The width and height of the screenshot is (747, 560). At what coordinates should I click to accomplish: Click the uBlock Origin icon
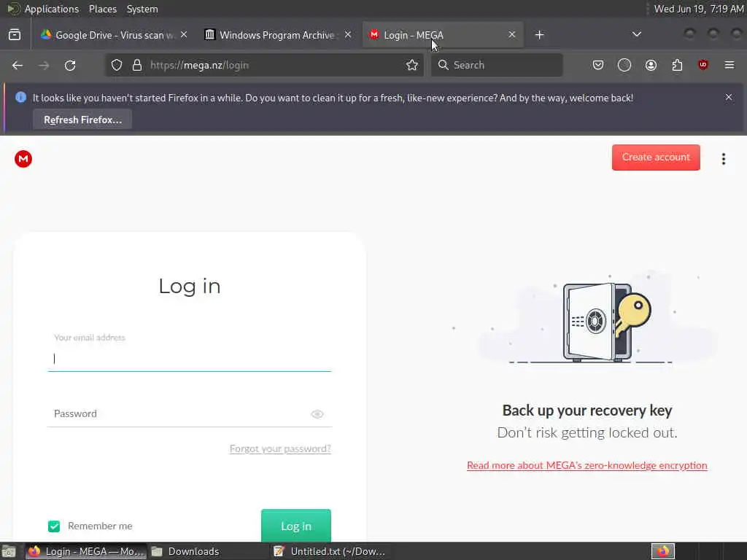(x=703, y=65)
